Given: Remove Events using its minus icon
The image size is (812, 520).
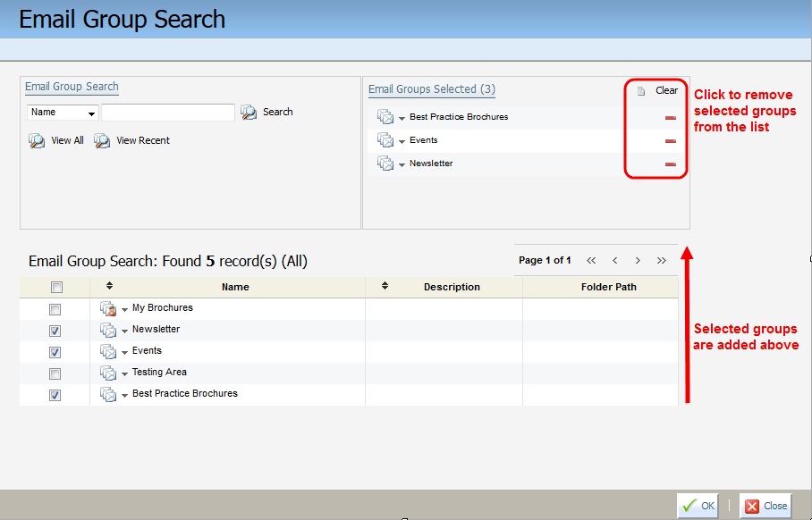Looking at the screenshot, I should point(669,140).
